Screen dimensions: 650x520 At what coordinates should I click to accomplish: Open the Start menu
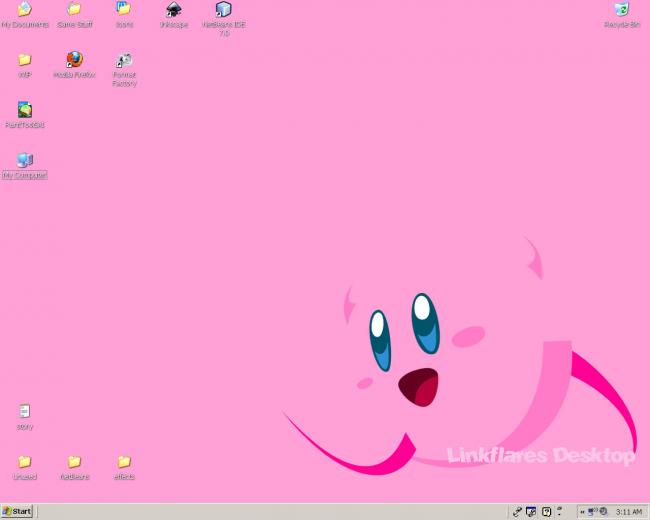pos(17,511)
